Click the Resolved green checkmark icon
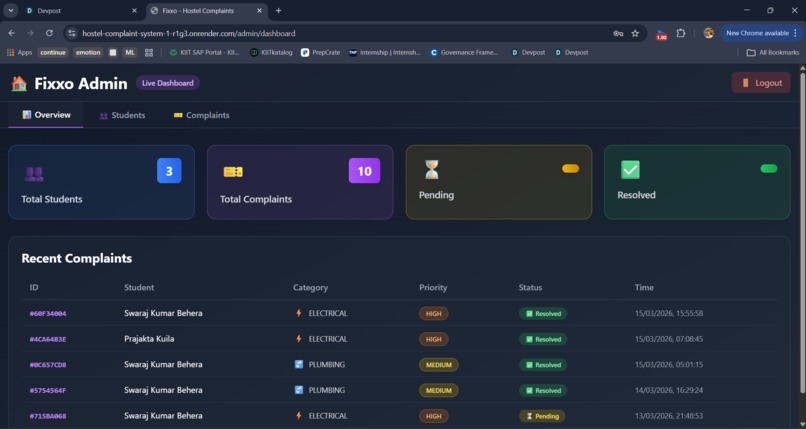806x429 pixels. [x=630, y=170]
